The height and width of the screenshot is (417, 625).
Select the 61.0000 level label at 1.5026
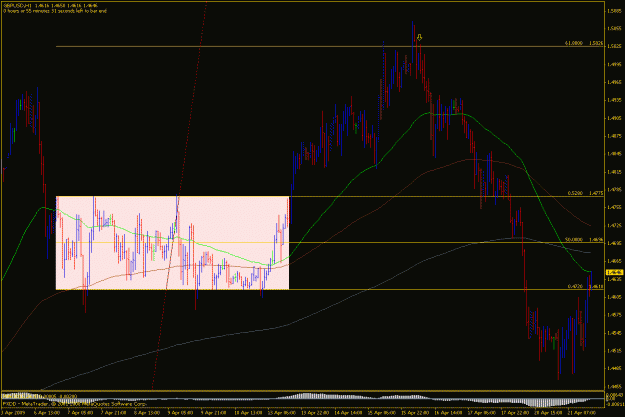coord(584,43)
